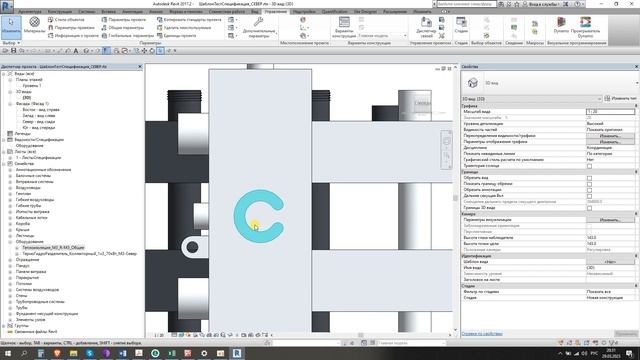
Task: Select the Изменить (Modify) cursor tool
Action: click(x=11, y=27)
